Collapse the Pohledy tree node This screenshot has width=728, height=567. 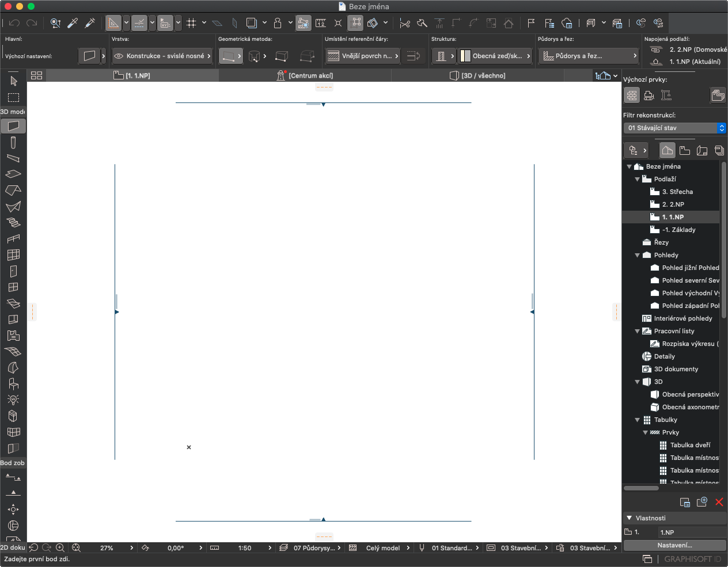coord(638,255)
